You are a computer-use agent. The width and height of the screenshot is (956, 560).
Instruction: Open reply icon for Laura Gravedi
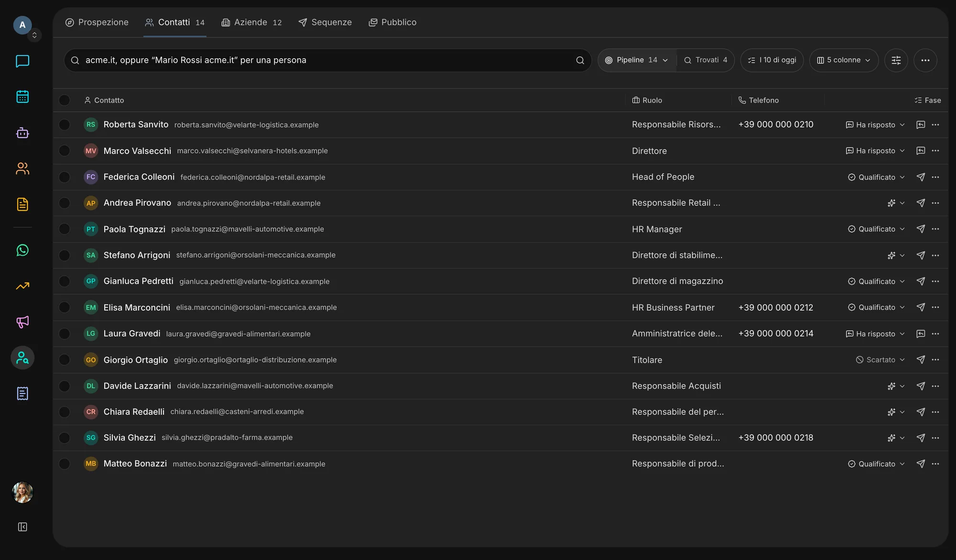[920, 334]
